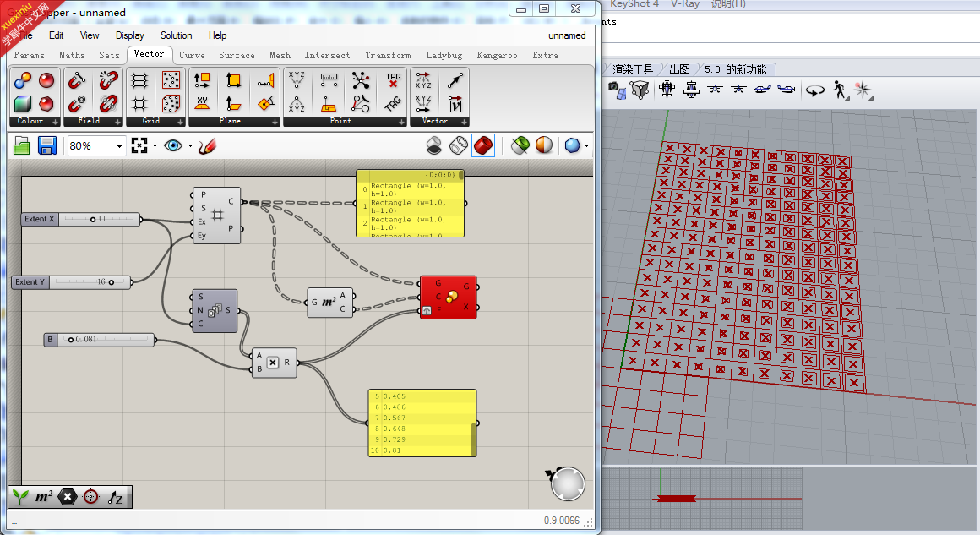Open Rhino's V-Ray menu
The height and width of the screenshot is (535, 980).
click(x=685, y=4)
